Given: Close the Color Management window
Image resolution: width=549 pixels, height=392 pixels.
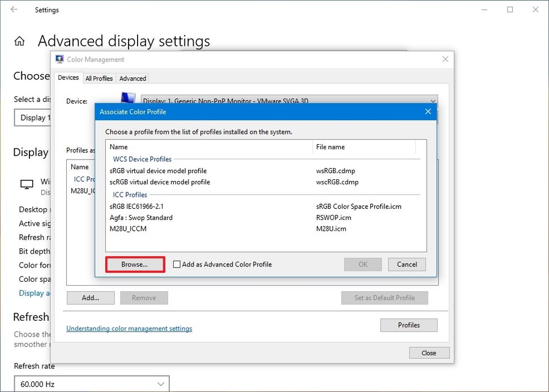Looking at the screenshot, I should pyautogui.click(x=445, y=59).
